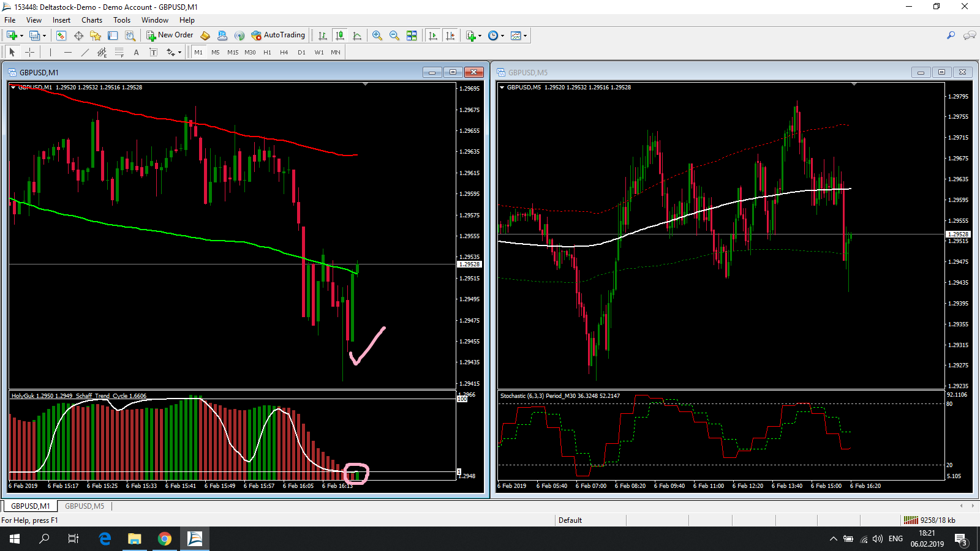Open the Help menu
This screenshot has height=551, width=980.
coord(187,20)
